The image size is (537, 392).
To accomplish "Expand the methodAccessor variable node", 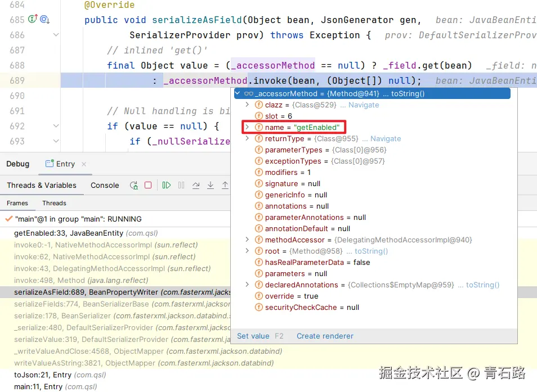I will click(247, 240).
